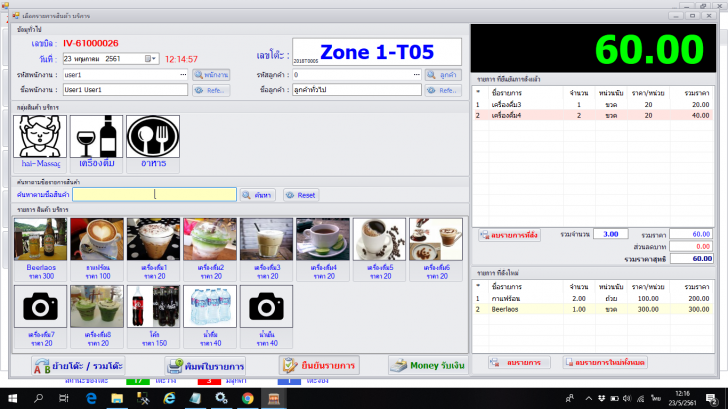Open volume control in system tray

coord(627,398)
